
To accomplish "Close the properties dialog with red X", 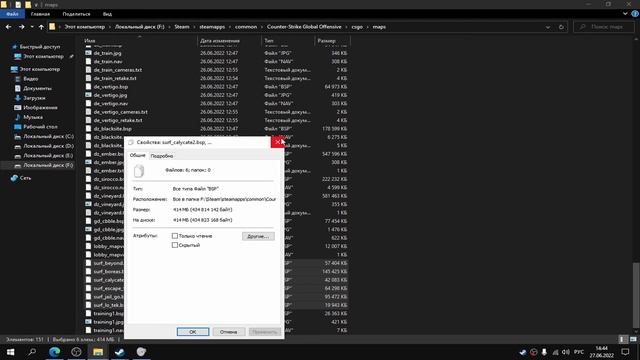I will 278,142.
